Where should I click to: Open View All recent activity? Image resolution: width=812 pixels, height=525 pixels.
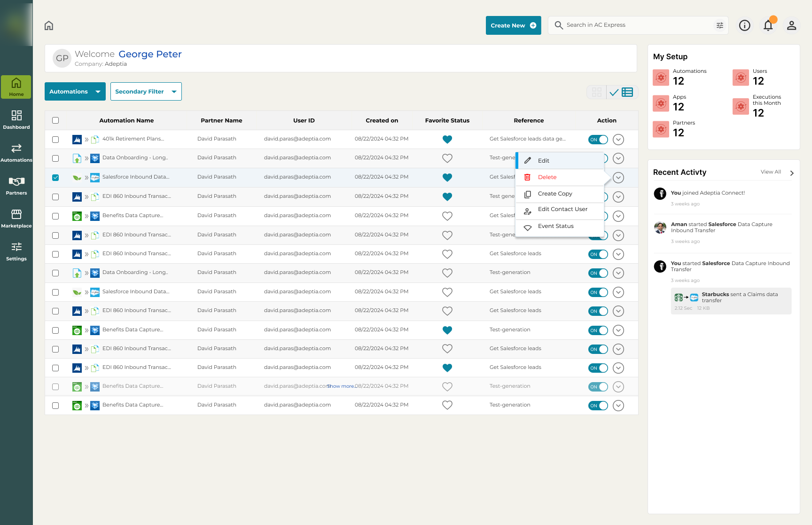tap(771, 172)
